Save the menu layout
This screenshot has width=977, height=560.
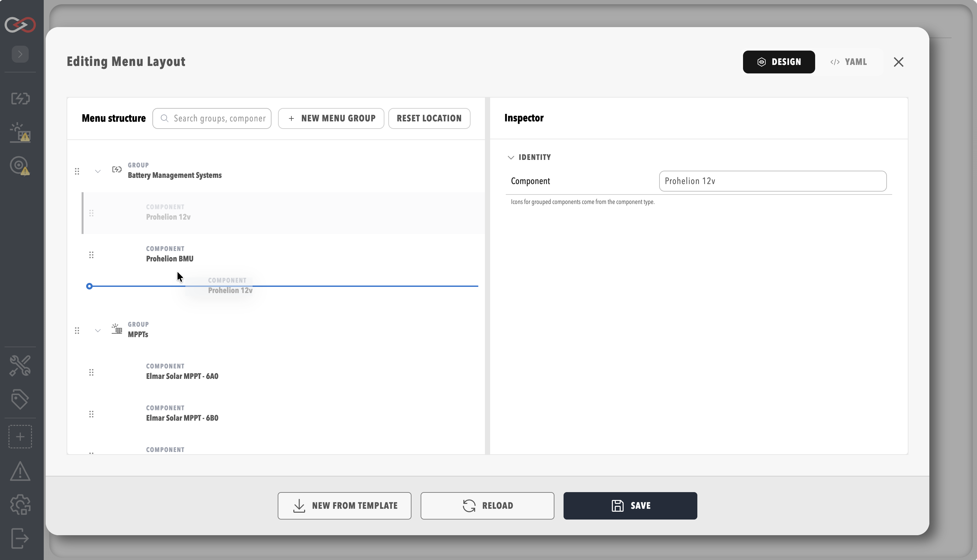(630, 506)
